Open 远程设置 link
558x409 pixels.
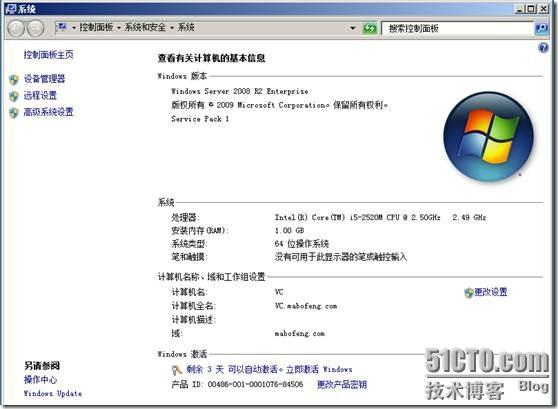pyautogui.click(x=40, y=95)
